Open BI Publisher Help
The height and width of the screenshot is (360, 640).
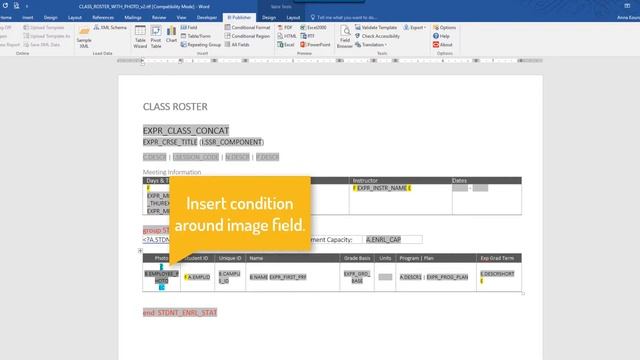click(x=441, y=36)
